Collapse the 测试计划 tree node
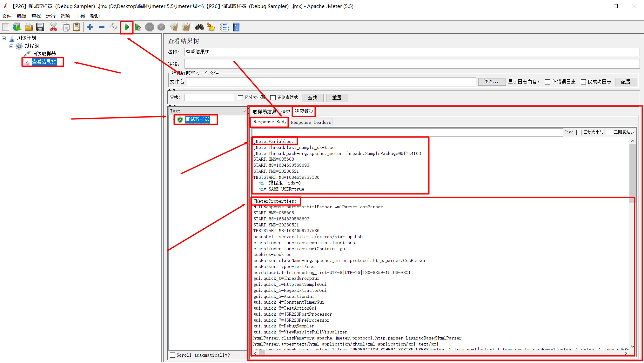 4,38
